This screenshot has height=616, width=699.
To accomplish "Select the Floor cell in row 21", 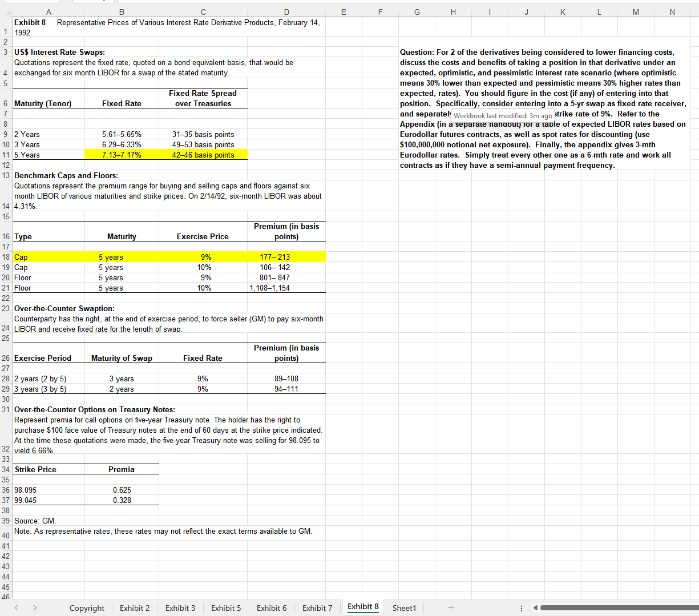I will click(x=49, y=288).
